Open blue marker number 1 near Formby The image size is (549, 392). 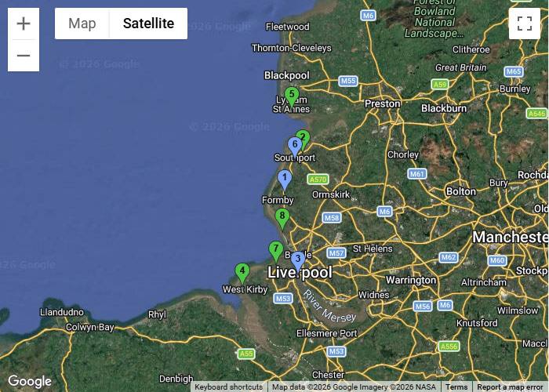[x=285, y=180]
